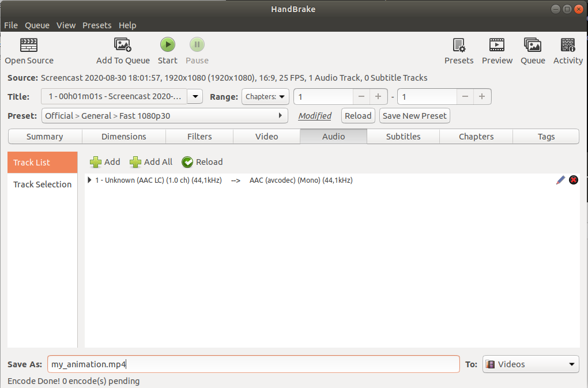Switch to the Video tab
The height and width of the screenshot is (388, 588).
(267, 137)
